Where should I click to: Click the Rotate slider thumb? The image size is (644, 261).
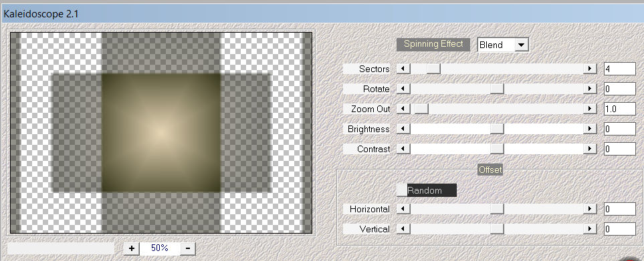tap(497, 89)
